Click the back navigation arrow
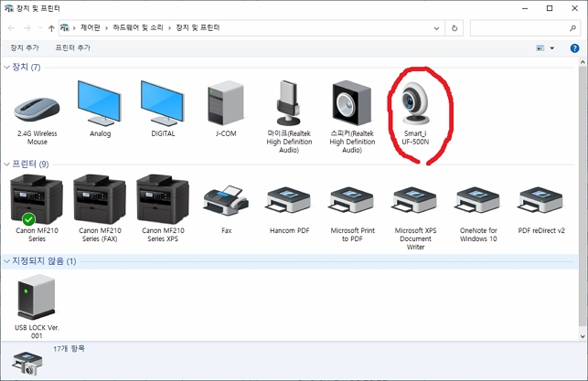588x381 pixels. (x=11, y=28)
